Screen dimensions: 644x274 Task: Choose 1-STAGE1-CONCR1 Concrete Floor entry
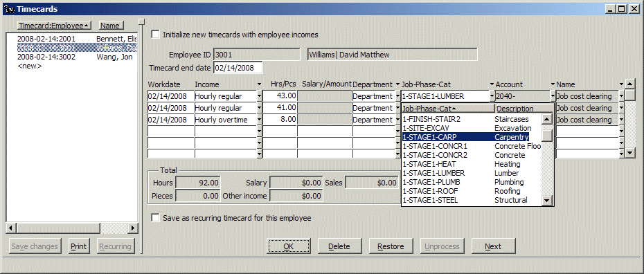[472, 146]
